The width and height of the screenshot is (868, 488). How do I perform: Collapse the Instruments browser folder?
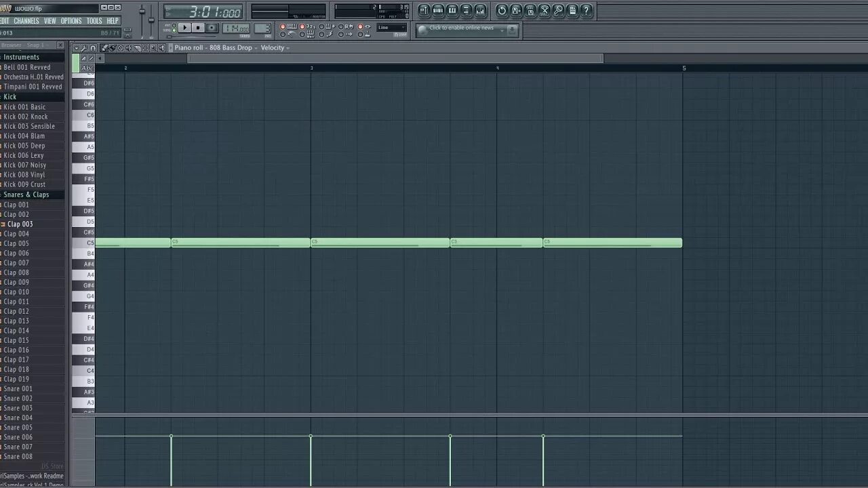pos(21,57)
